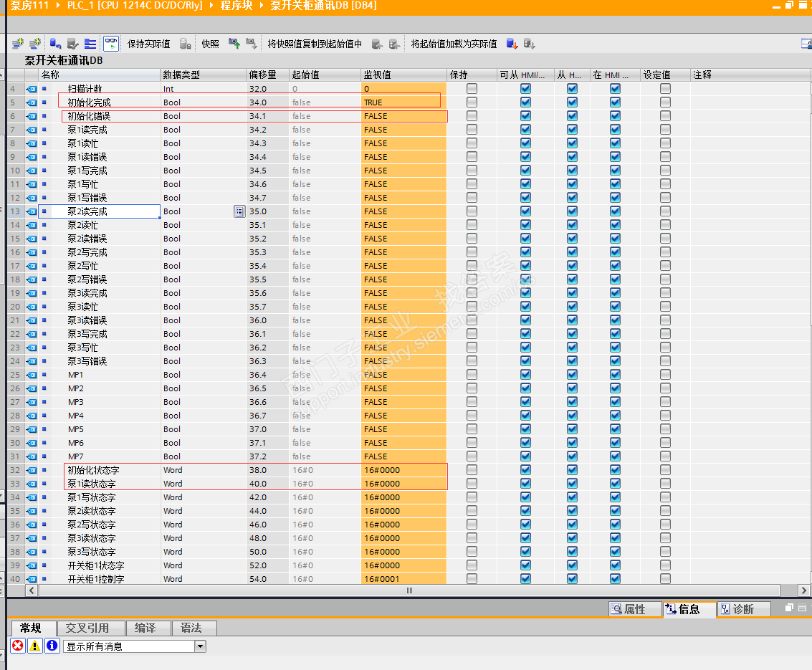Open data type dropdown for 泵2读完成
The image size is (812, 670).
(x=239, y=211)
